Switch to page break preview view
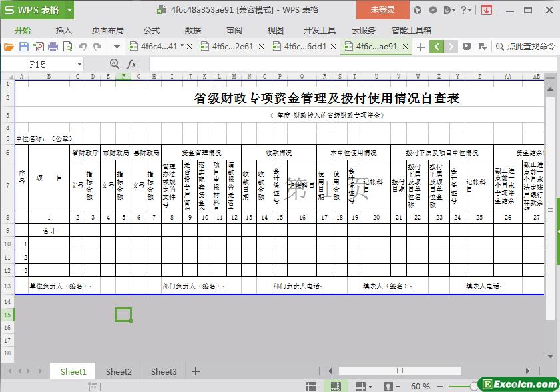Screen dimensions: 560x392 (336, 386)
